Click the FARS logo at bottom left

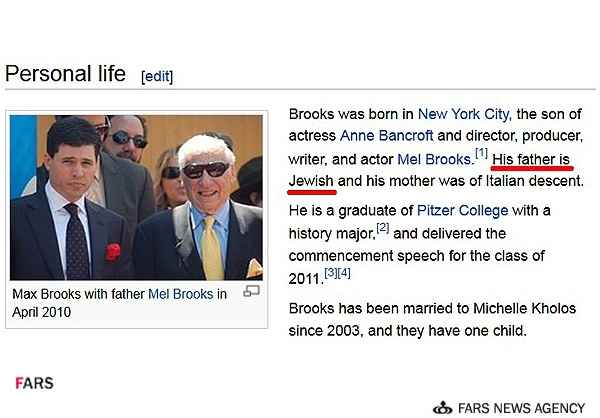point(34,383)
